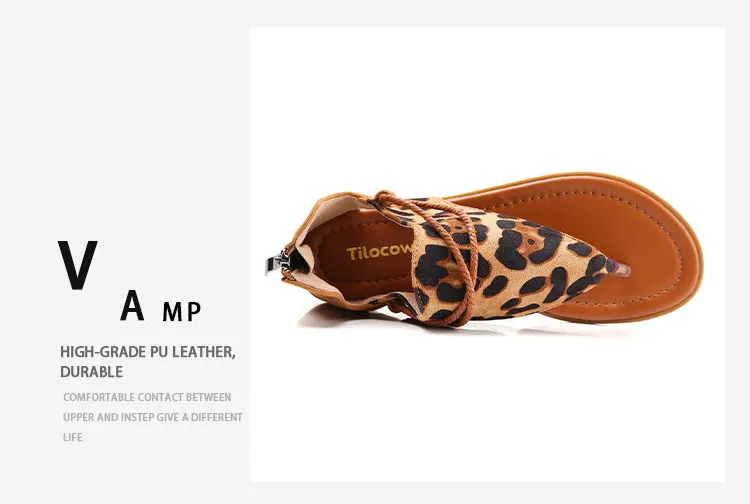Screen dimensions: 750x504
Task: Click the large letter V
Action: [x=77, y=265]
